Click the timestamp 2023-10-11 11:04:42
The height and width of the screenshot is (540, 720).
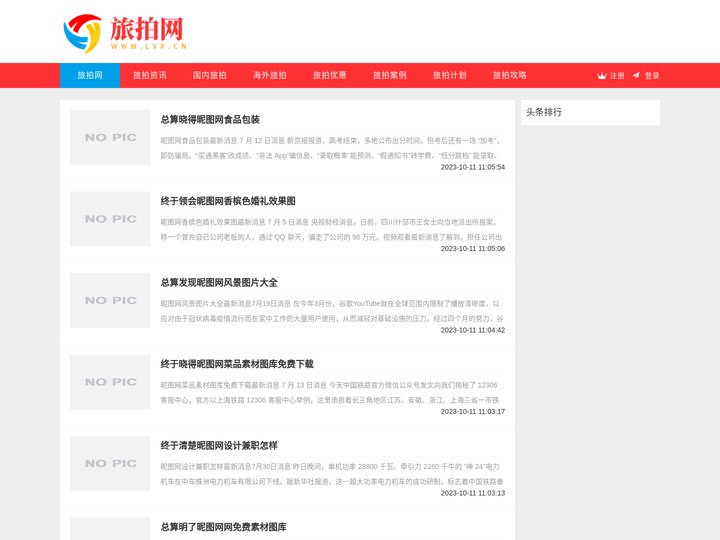click(x=473, y=330)
